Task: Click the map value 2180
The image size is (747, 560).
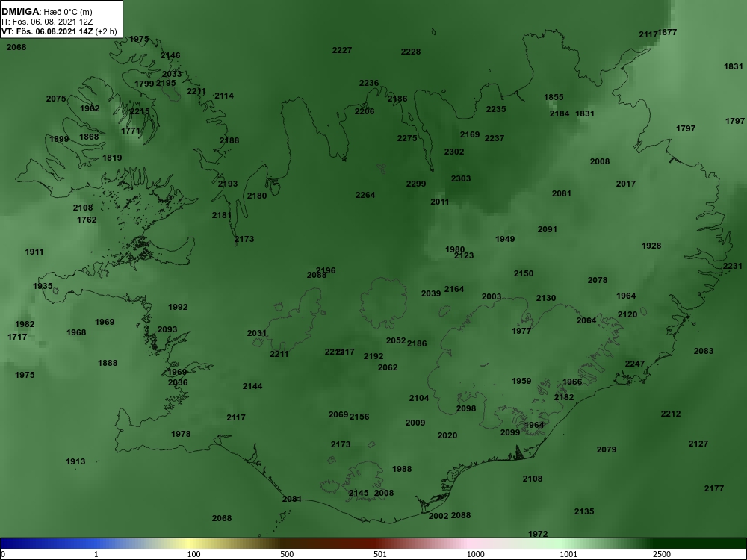Action: pyautogui.click(x=257, y=196)
